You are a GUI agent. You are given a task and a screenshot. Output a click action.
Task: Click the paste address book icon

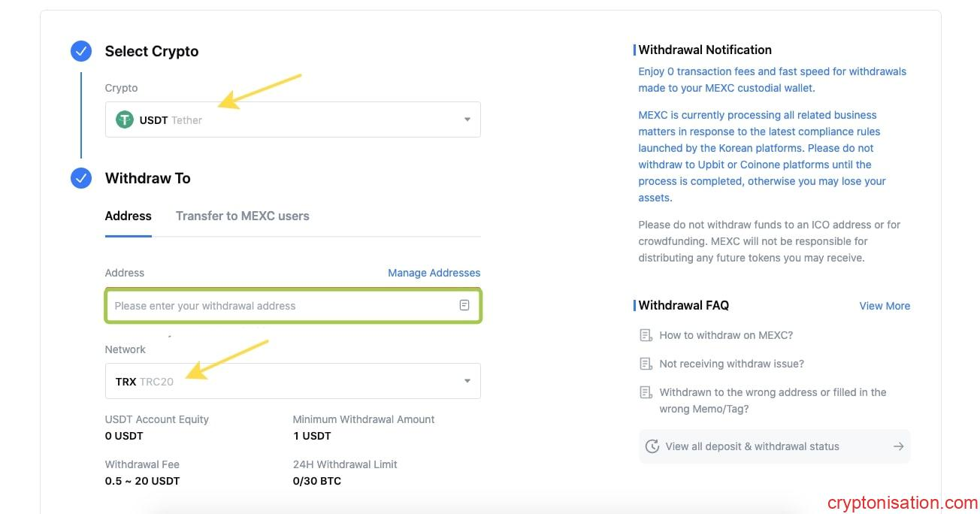[464, 305]
